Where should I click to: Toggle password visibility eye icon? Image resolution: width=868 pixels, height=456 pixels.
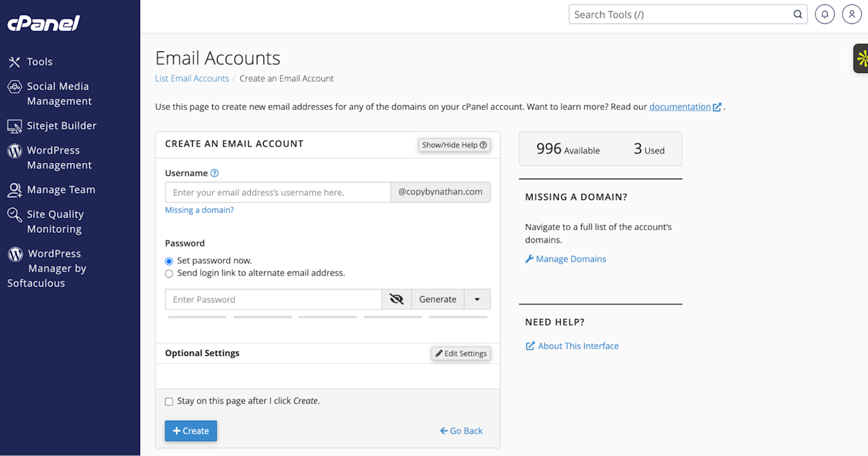(397, 299)
